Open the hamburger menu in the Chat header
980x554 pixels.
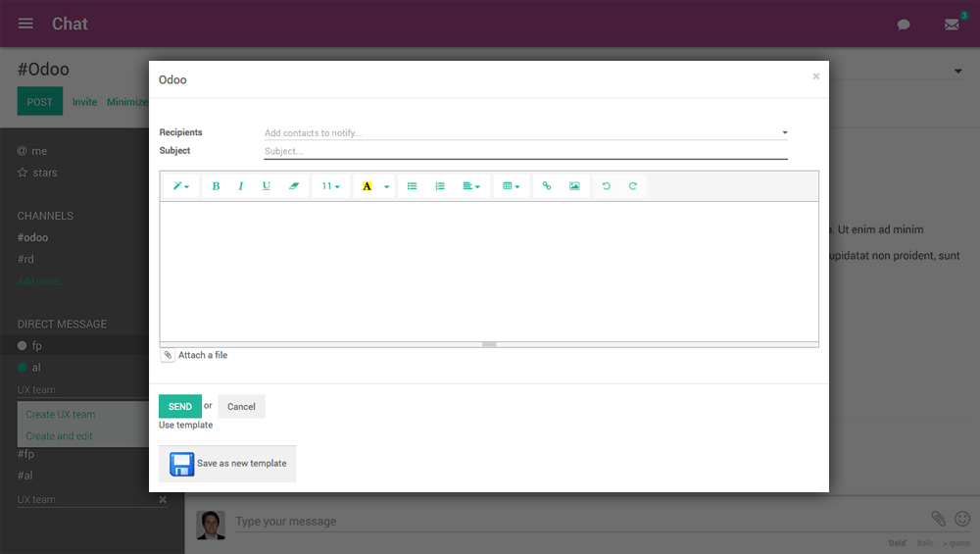[x=25, y=24]
